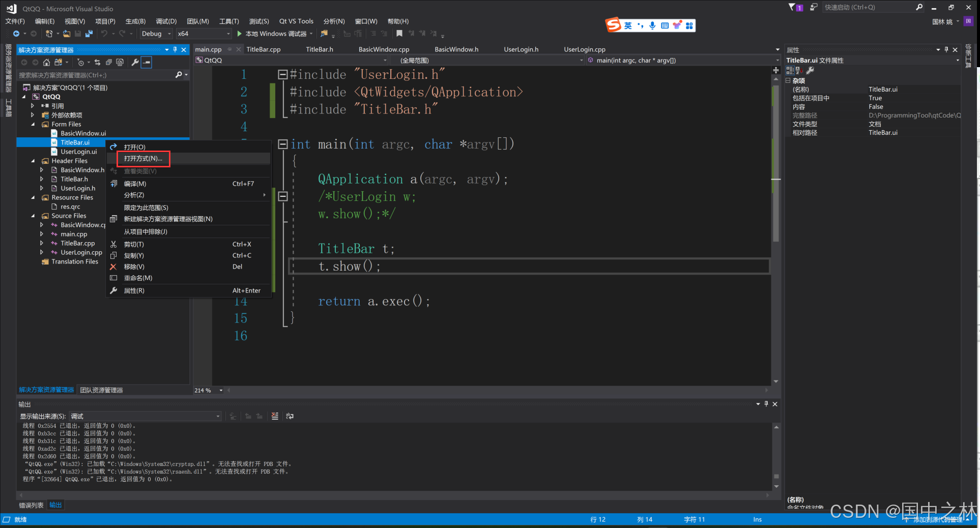
Task: Select BasicWindow.ui in Solution Explorer
Action: click(x=83, y=133)
